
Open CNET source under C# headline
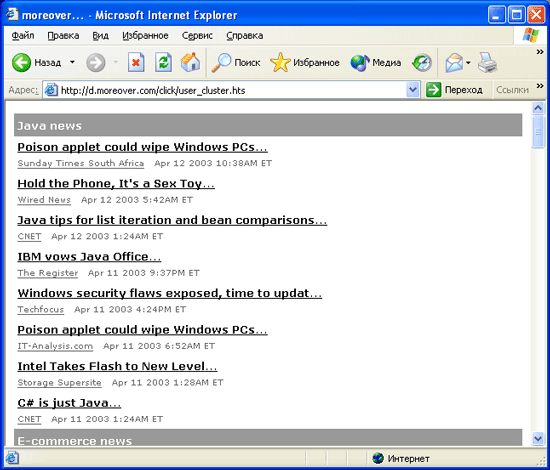(x=29, y=419)
